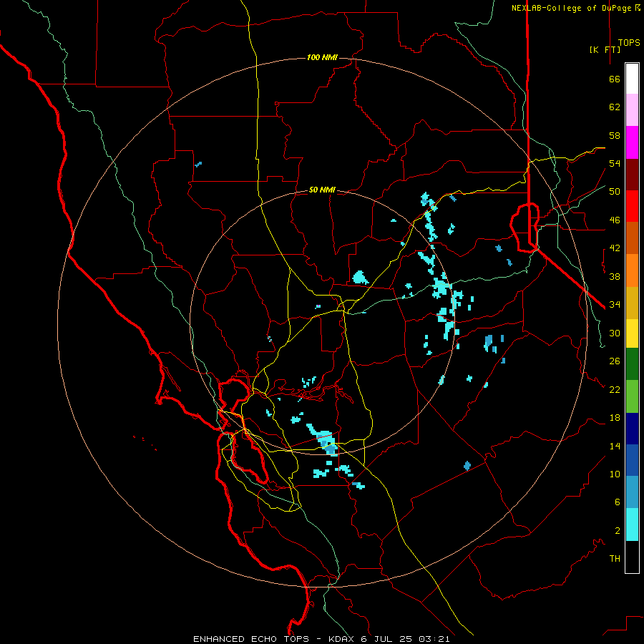Pick the steel blue 14 kft swatch
This screenshot has width=644, height=644.
632,492
